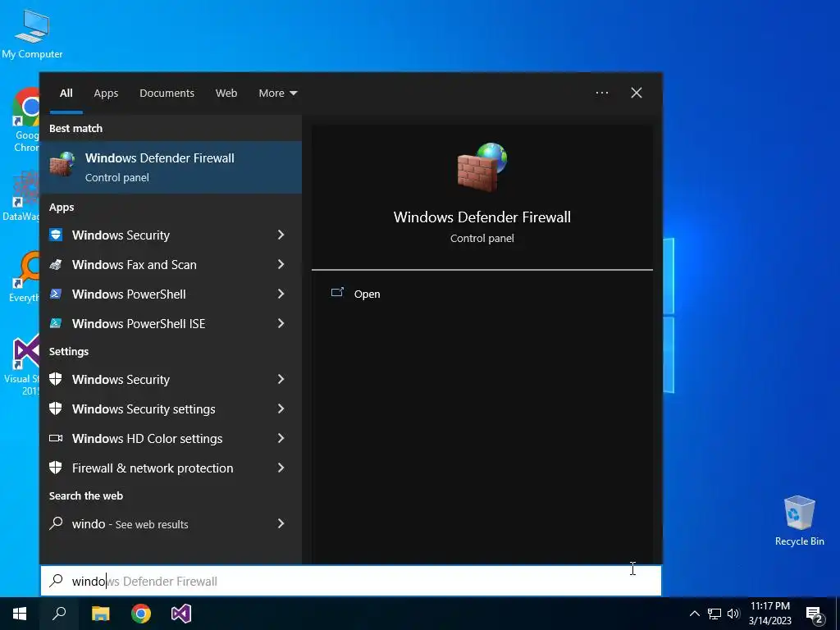Click shield icon beside Firewall & network protection
The height and width of the screenshot is (630, 840).
pyautogui.click(x=56, y=468)
